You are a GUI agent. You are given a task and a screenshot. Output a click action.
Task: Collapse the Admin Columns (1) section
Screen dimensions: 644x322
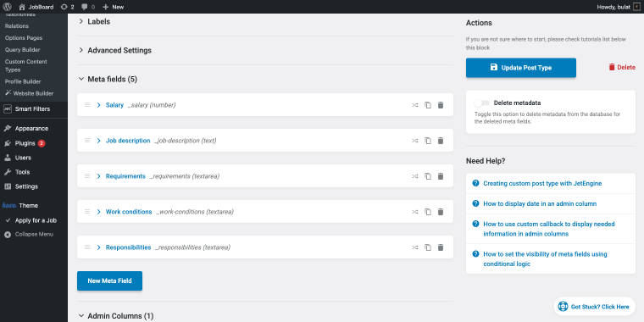point(116,316)
